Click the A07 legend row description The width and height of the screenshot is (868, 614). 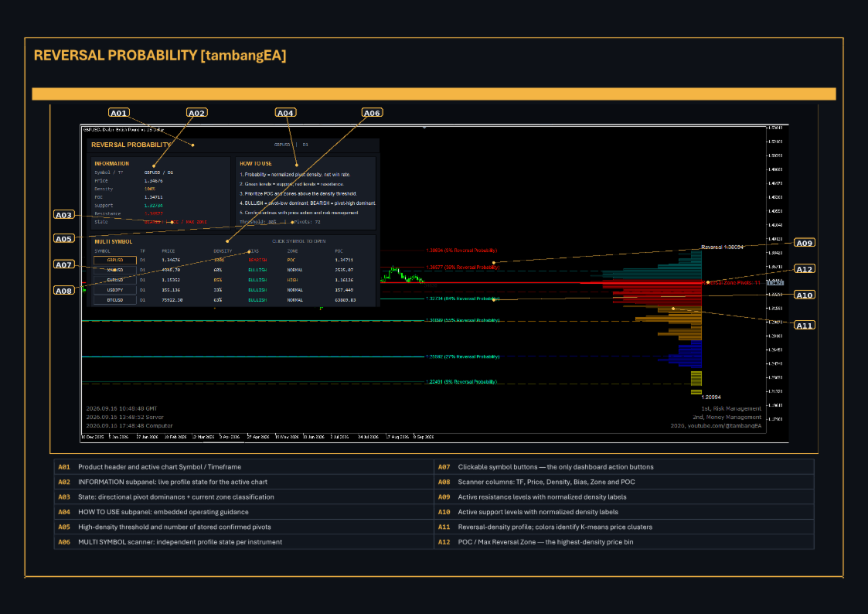555,467
